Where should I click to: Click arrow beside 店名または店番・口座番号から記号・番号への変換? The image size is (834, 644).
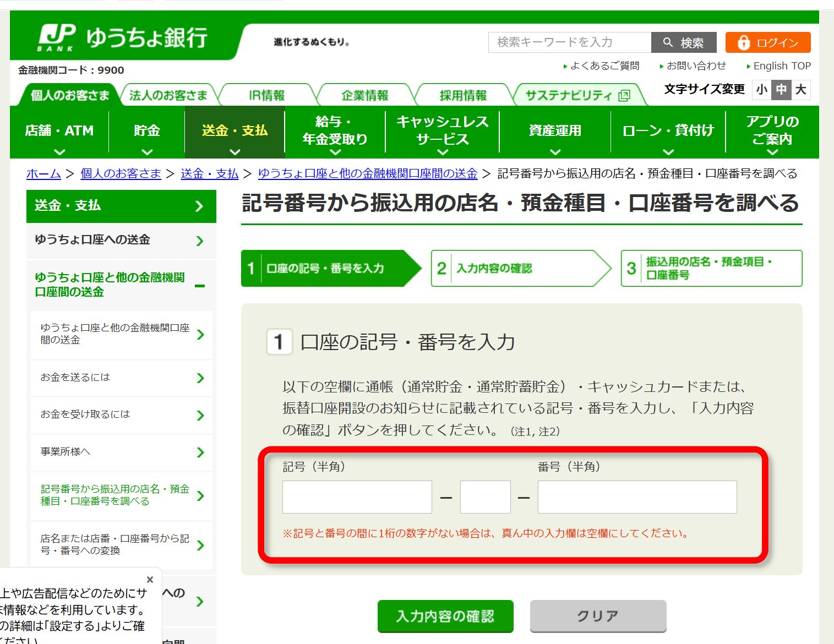[x=200, y=545]
